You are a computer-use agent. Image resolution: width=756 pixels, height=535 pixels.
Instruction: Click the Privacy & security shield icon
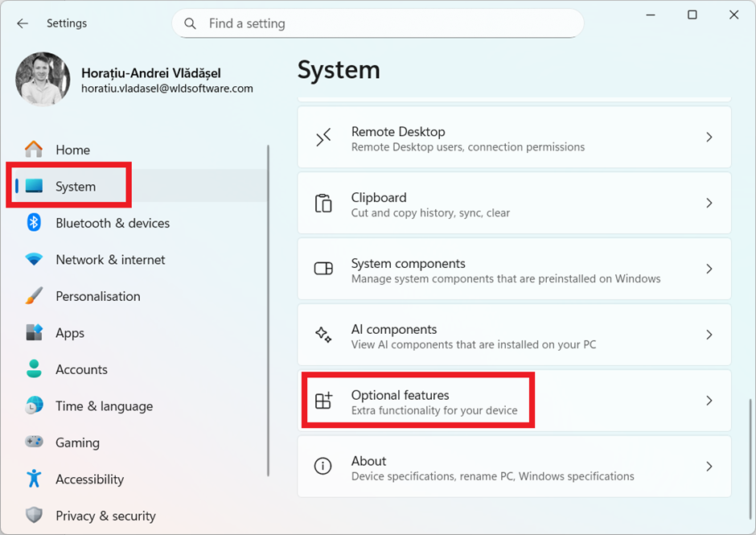pos(34,516)
